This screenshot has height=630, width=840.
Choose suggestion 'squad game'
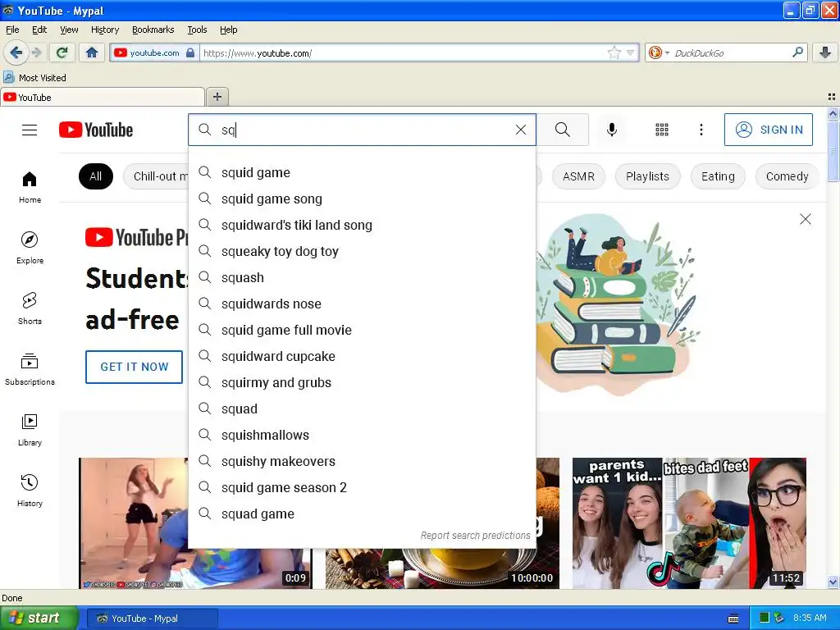[362, 514]
